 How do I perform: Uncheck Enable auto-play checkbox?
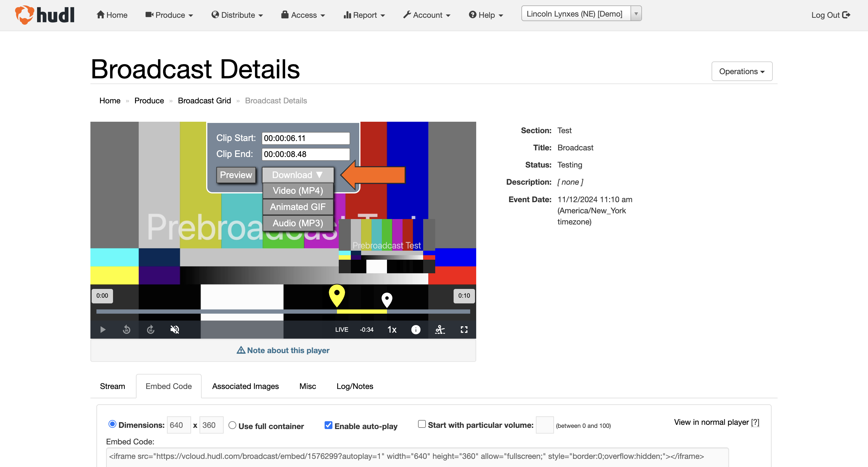(328, 425)
